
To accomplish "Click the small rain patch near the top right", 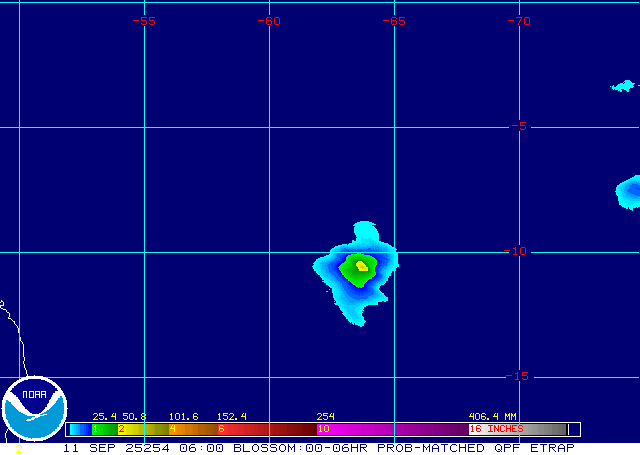I will 622,86.
